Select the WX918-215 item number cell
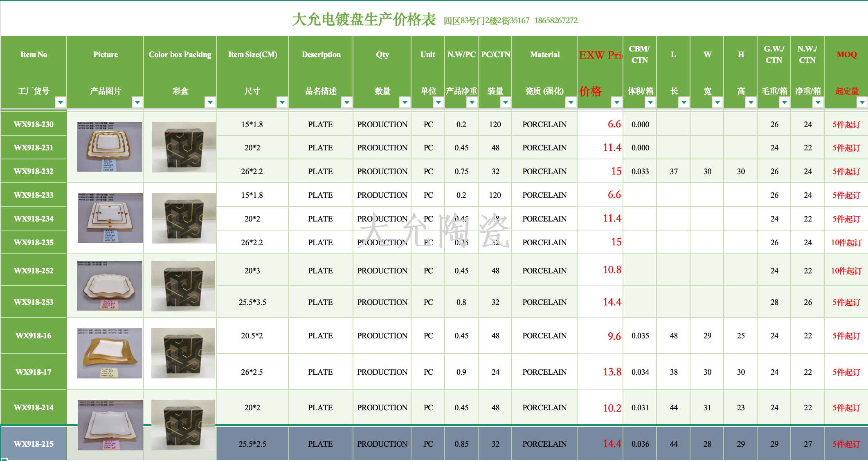This screenshot has height=461, width=868. click(34, 444)
